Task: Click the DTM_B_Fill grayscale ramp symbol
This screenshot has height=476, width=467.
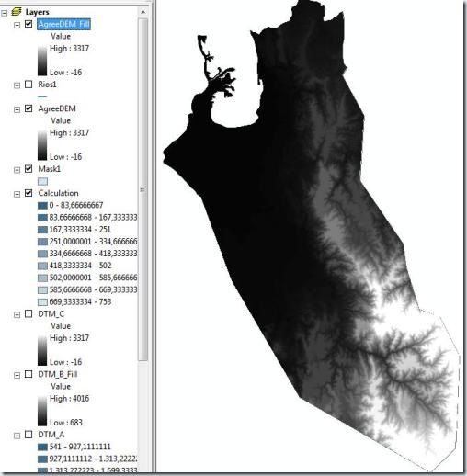Action: pos(42,411)
